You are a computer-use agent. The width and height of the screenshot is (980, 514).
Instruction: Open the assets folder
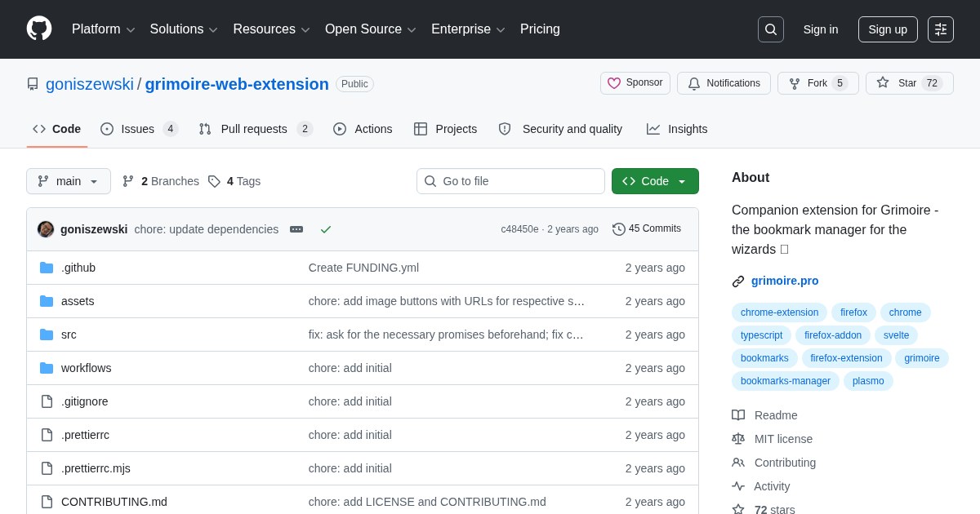[x=78, y=301]
